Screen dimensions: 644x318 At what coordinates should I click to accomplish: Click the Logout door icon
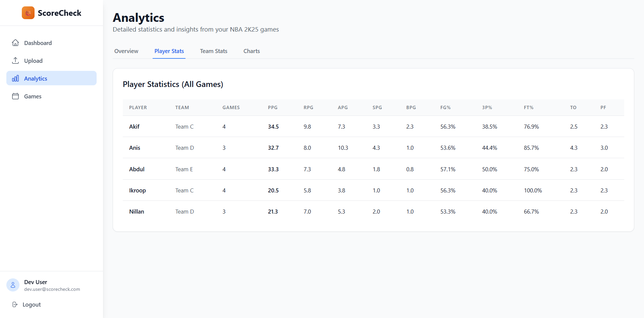coord(15,305)
